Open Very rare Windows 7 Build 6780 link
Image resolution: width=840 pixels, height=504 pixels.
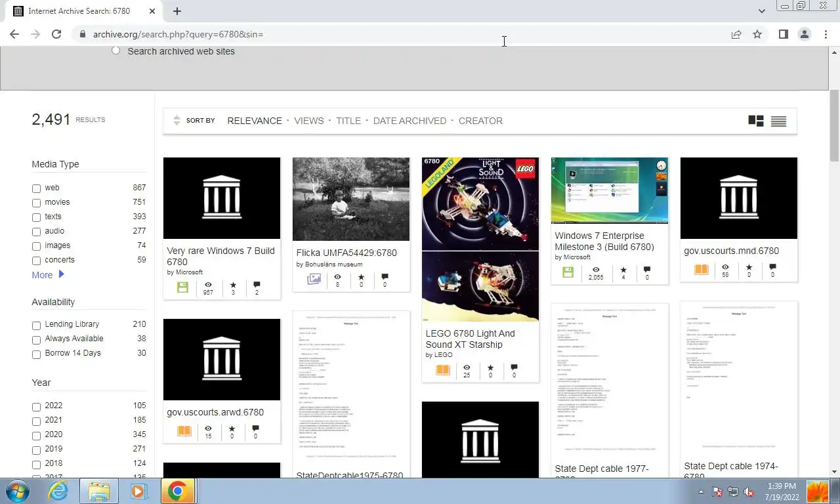221,256
